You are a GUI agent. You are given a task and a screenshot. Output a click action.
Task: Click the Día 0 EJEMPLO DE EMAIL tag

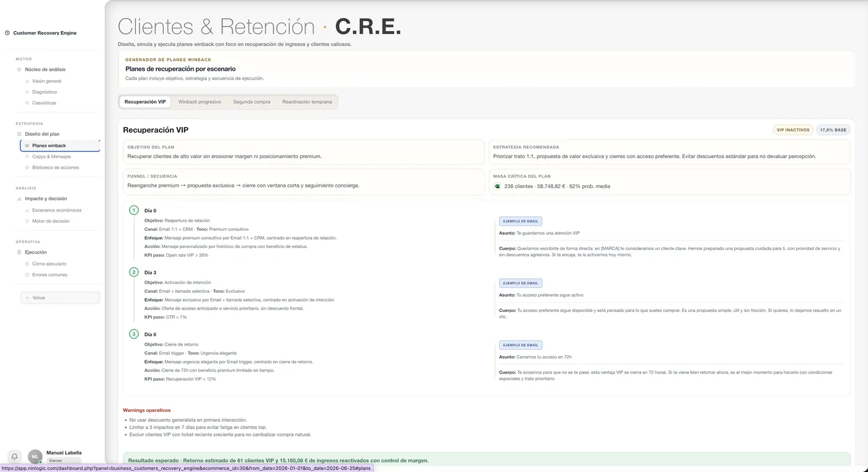(520, 221)
